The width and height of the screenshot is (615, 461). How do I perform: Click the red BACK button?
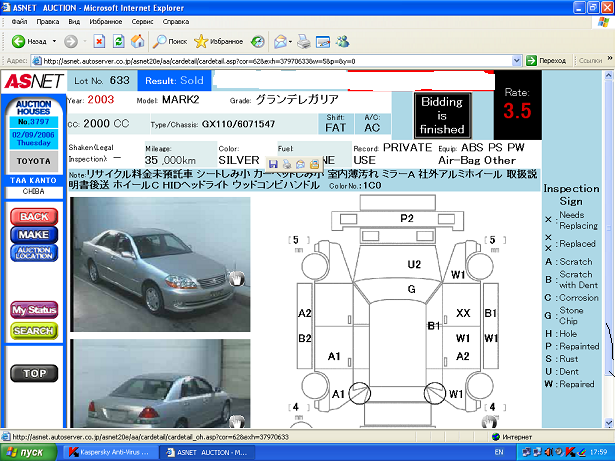coord(34,217)
